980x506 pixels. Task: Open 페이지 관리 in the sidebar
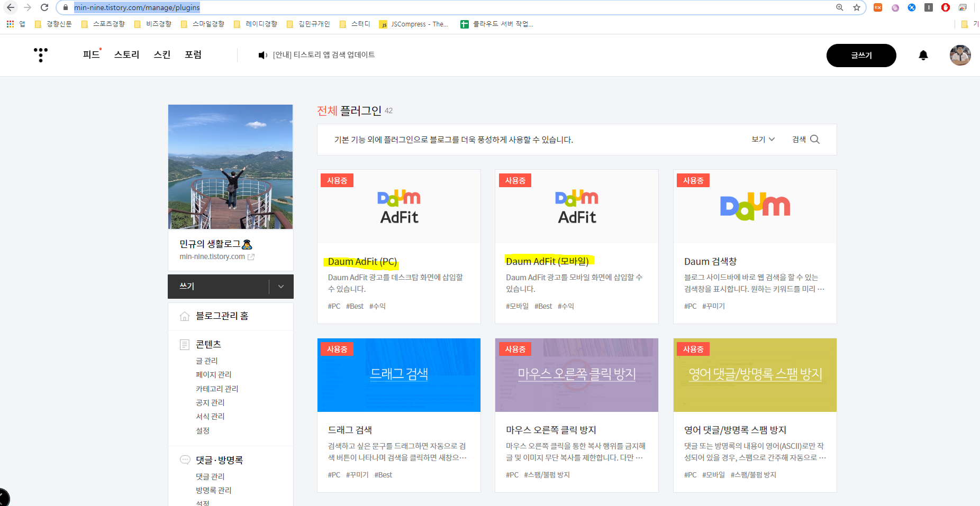(214, 374)
